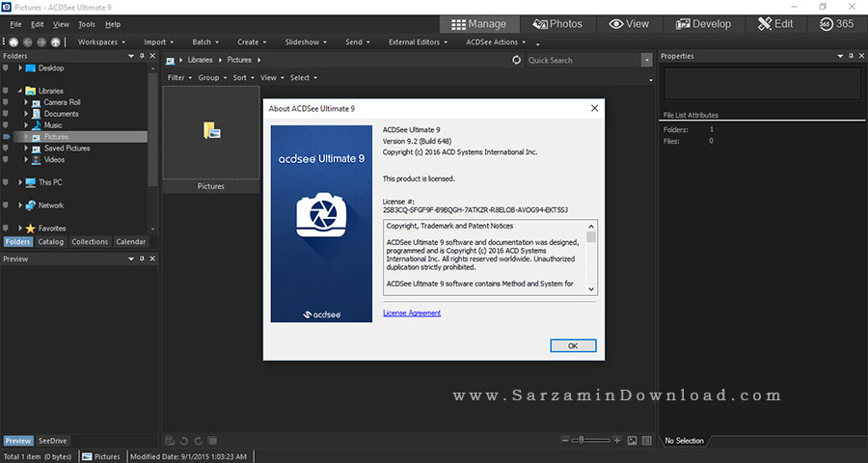Select the Saved Pictures tree item
The image size is (868, 463).
(x=67, y=148)
